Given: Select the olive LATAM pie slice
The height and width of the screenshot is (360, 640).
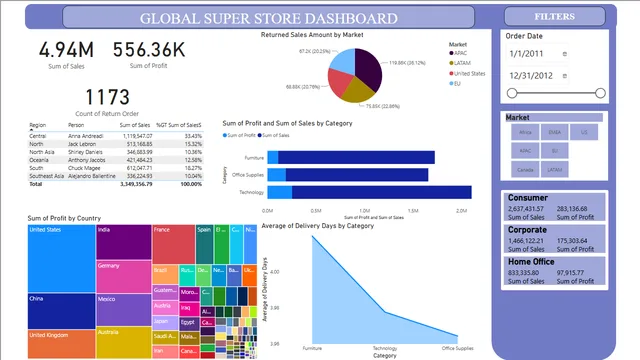Looking at the screenshot, I should click(358, 91).
